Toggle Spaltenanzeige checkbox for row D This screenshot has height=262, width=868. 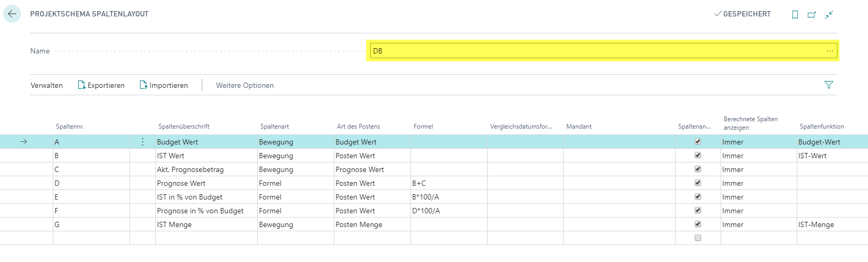[x=698, y=183]
